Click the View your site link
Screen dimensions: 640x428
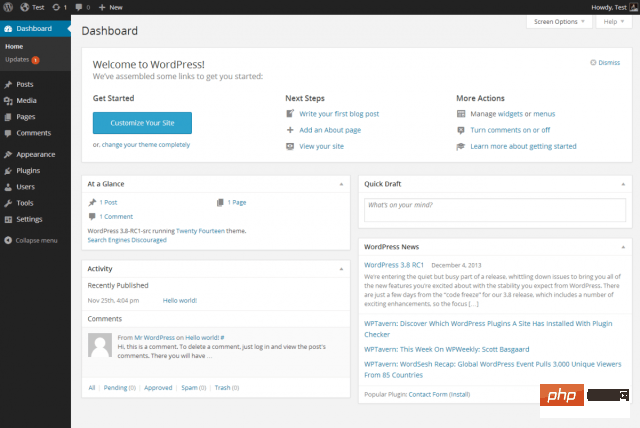coord(322,146)
